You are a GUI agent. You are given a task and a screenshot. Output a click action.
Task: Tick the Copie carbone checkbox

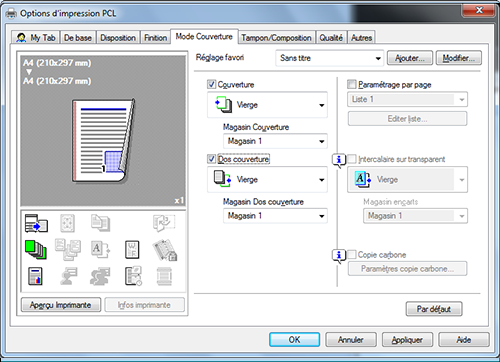point(351,254)
